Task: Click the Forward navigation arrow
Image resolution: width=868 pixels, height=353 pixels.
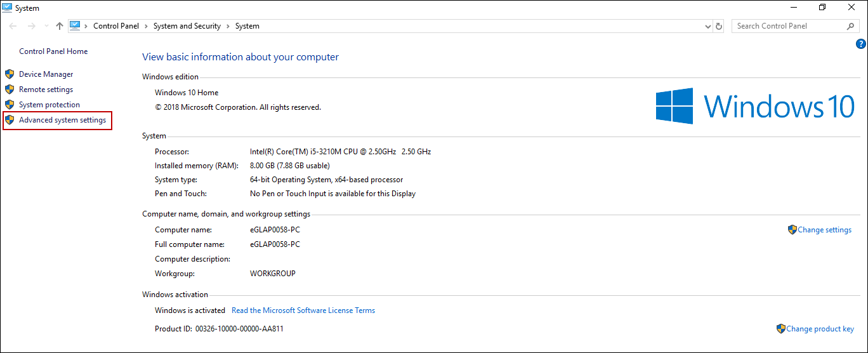Action: (x=31, y=26)
